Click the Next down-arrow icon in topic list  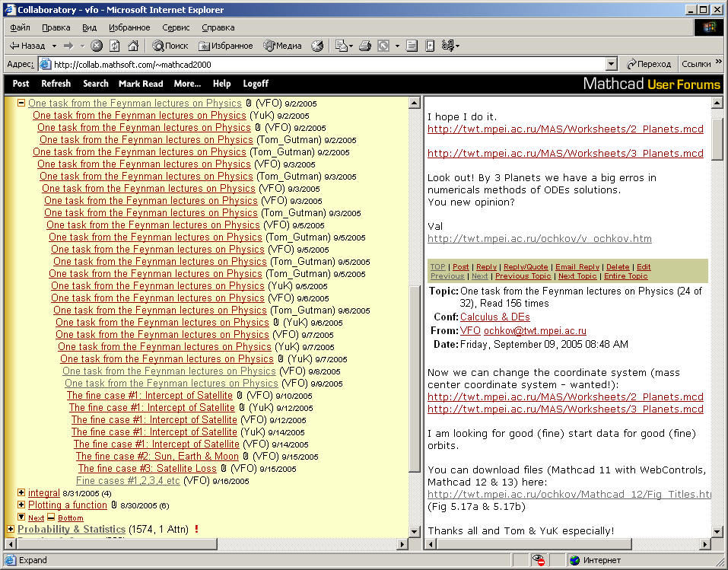click(21, 517)
